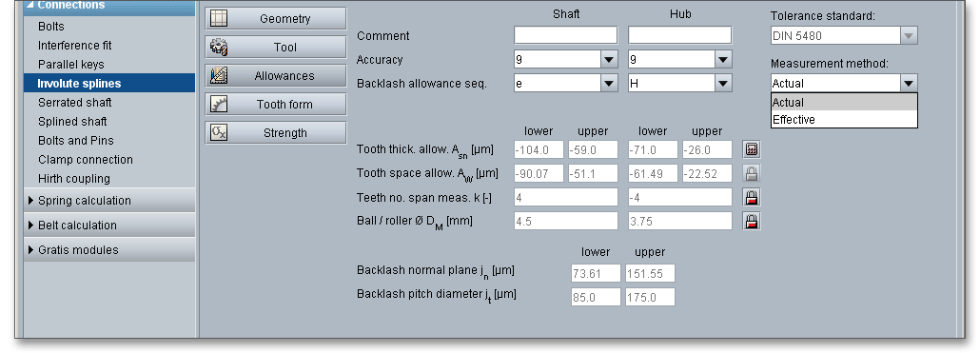Toggle lock for teeth no. span measurement

[x=752, y=197]
